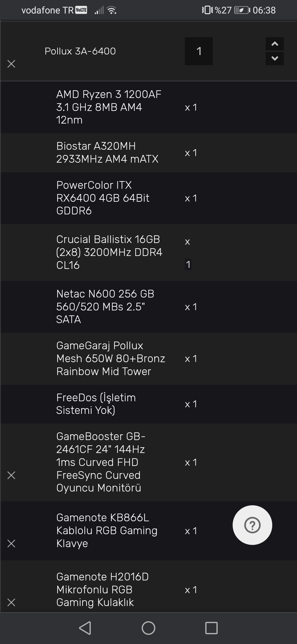Viewport: 297px width, 644px height.
Task: Remove the Pollux 3A-6400 item
Action: click(x=11, y=64)
